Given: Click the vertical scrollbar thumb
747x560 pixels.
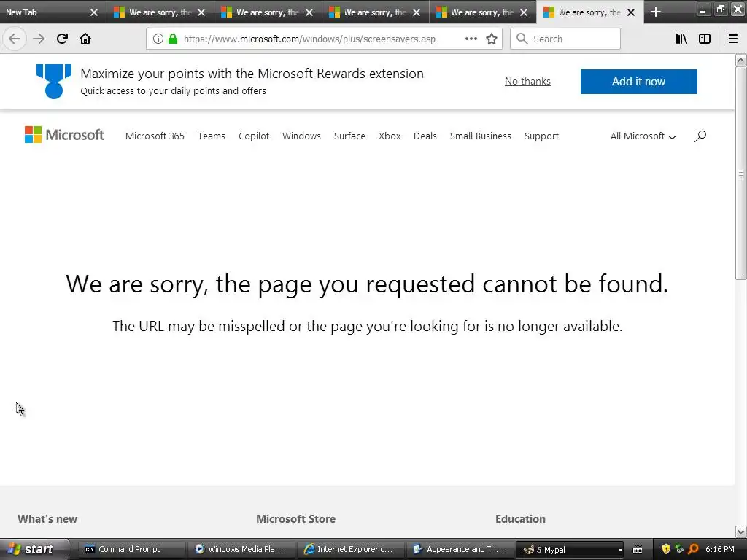Looking at the screenshot, I should click(x=741, y=173).
